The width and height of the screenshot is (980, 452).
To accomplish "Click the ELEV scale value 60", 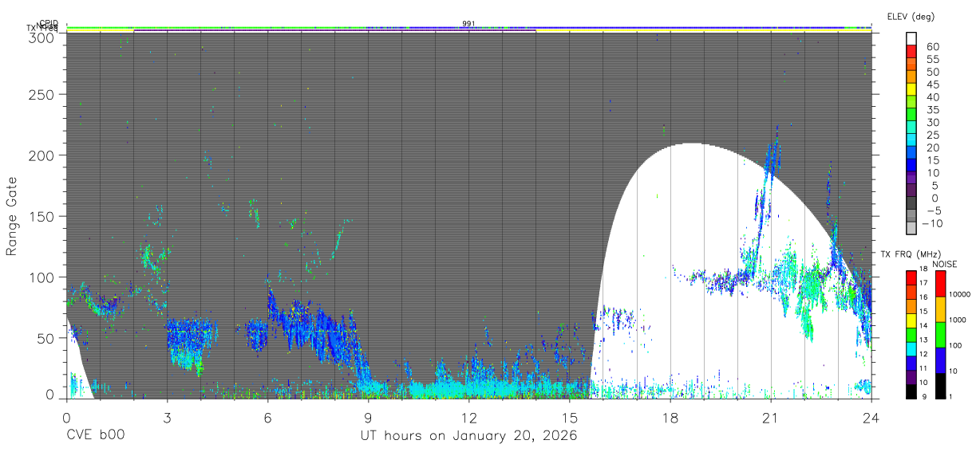I will [x=933, y=47].
